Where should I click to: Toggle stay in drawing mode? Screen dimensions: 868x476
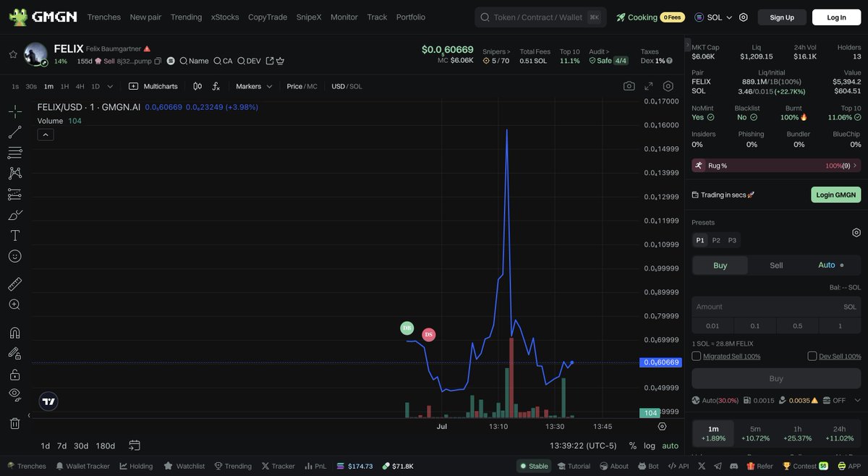pyautogui.click(x=14, y=354)
